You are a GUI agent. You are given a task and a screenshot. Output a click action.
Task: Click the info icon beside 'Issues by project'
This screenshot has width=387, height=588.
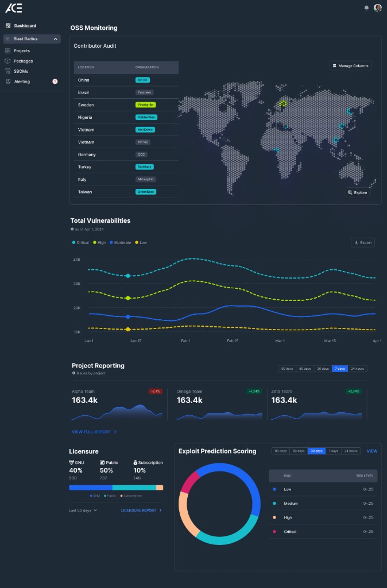(73, 373)
